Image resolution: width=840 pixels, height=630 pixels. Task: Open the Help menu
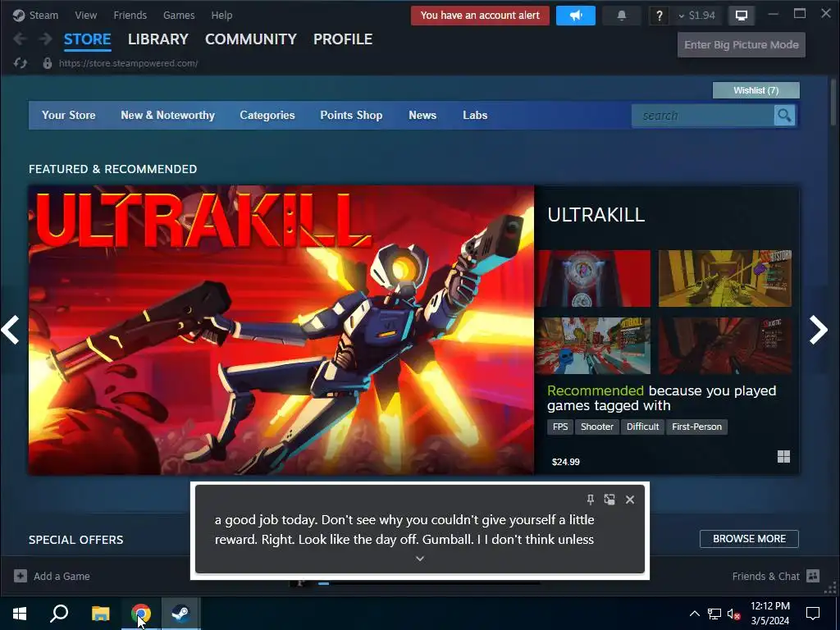[221, 16]
